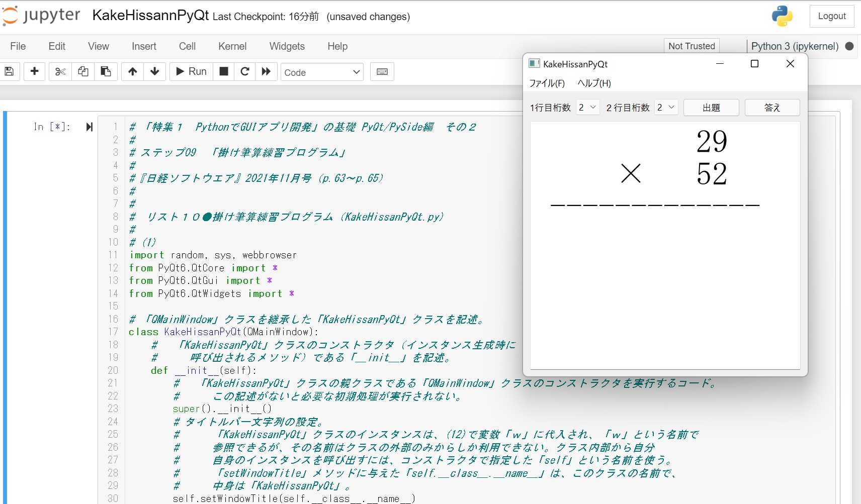Click Logout from Jupyter
The height and width of the screenshot is (504, 861).
[831, 16]
